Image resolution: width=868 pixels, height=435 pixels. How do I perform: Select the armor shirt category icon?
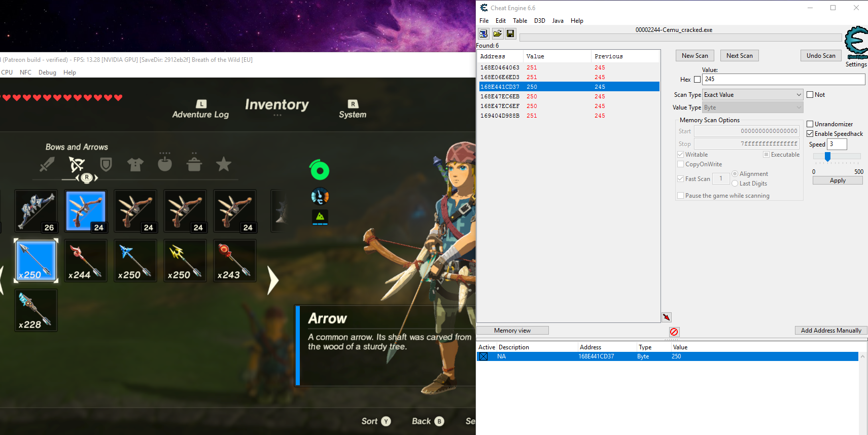click(x=135, y=164)
